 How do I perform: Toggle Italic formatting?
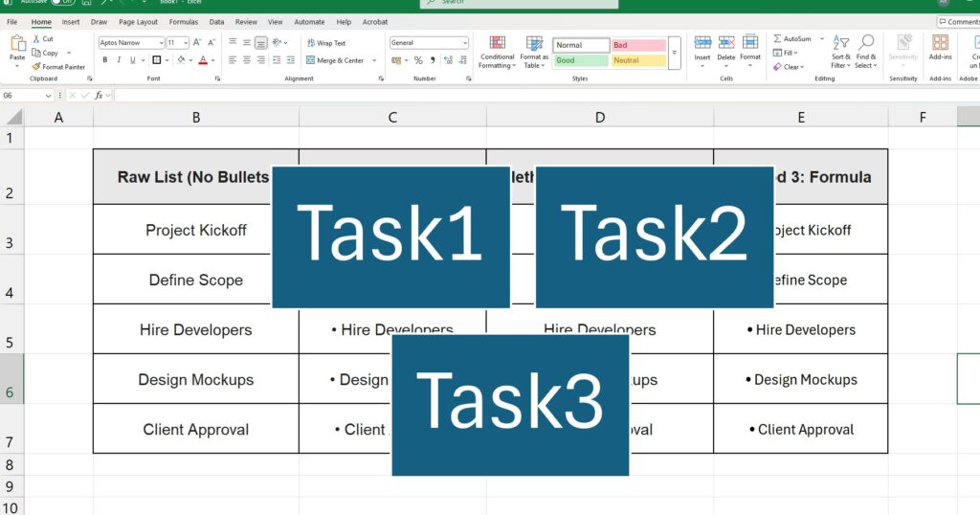coord(119,60)
